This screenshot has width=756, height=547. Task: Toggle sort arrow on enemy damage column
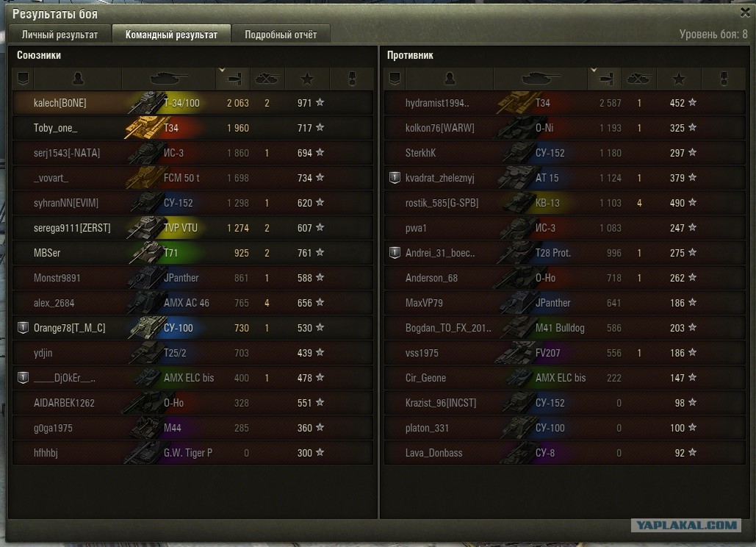[x=594, y=71]
